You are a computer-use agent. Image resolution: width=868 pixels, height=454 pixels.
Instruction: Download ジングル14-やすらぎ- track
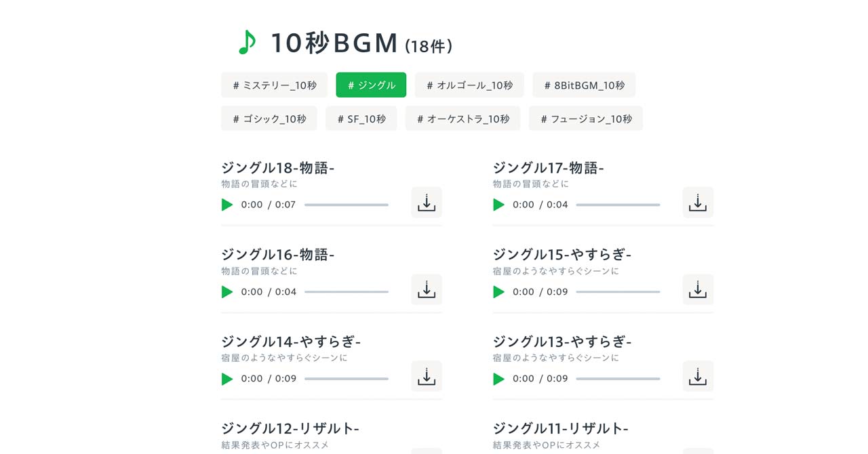pyautogui.click(x=426, y=376)
